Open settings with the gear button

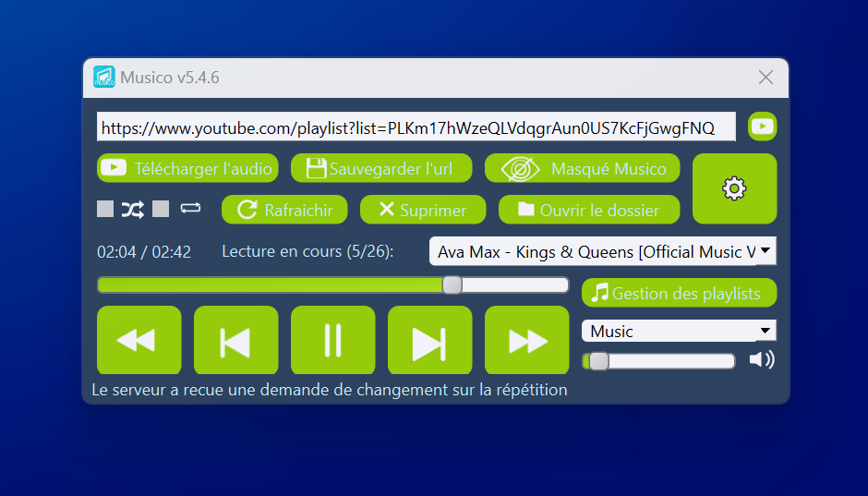735,188
